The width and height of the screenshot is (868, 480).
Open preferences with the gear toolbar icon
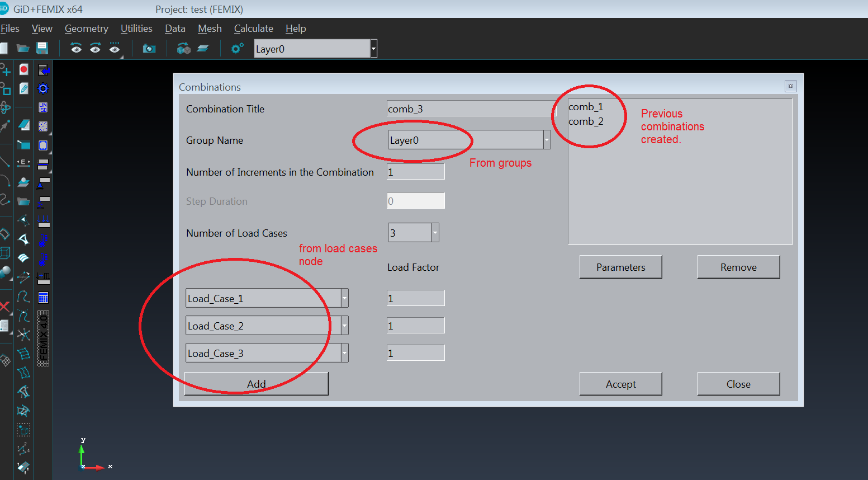237,49
